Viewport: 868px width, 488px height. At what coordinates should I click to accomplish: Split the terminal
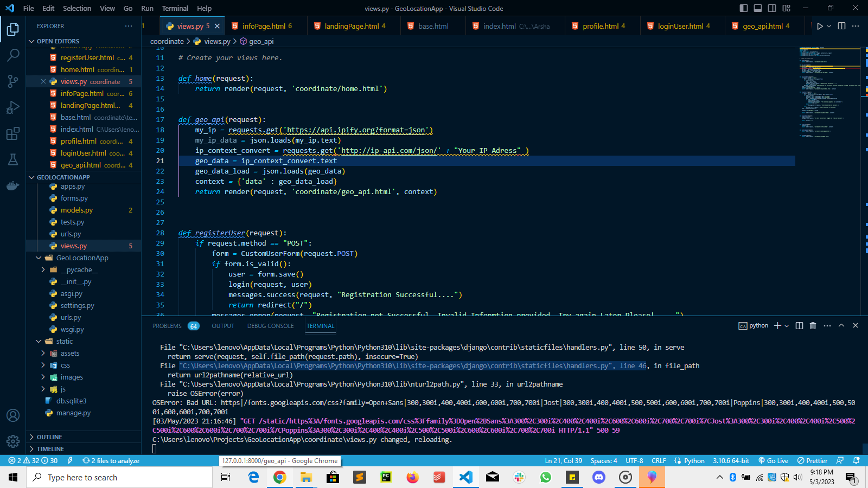799,325
